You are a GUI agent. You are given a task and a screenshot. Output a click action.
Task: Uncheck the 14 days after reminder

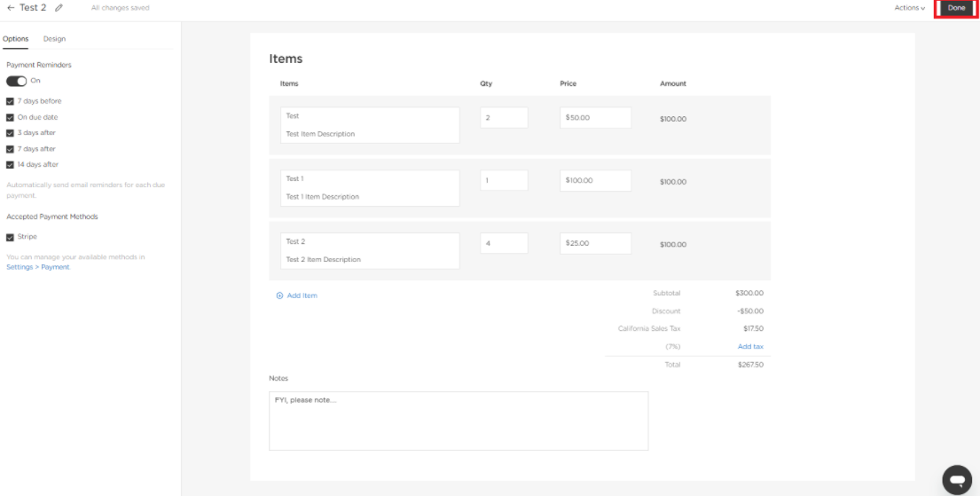10,165
